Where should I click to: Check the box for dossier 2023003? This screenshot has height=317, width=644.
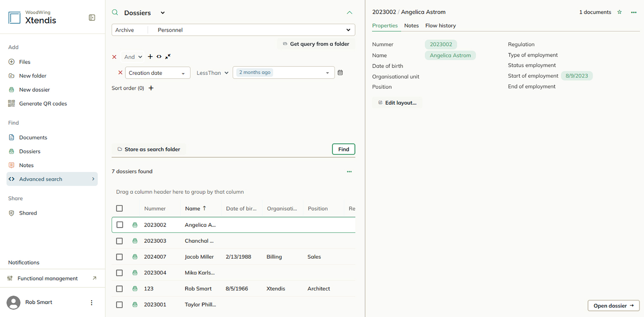pyautogui.click(x=119, y=241)
